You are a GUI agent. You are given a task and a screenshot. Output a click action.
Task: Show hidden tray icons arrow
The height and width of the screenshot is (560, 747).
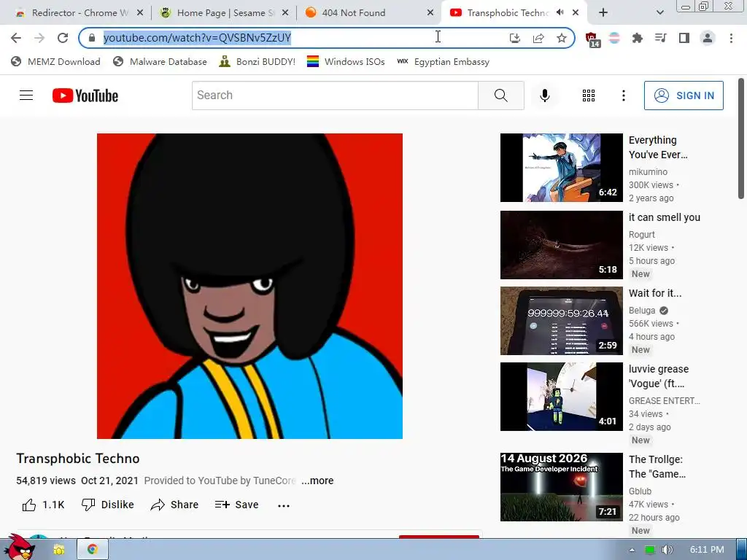[632, 550]
